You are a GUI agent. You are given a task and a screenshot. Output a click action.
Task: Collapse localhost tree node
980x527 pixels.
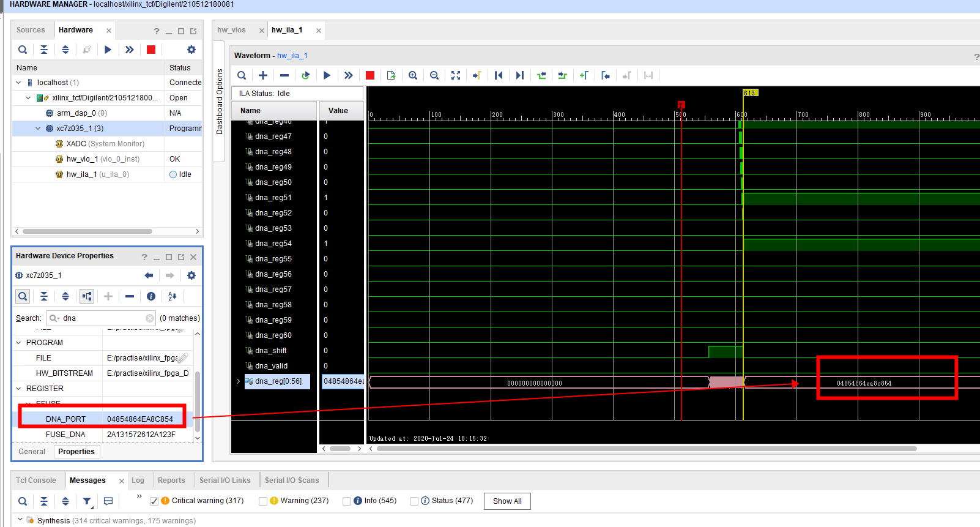click(18, 83)
